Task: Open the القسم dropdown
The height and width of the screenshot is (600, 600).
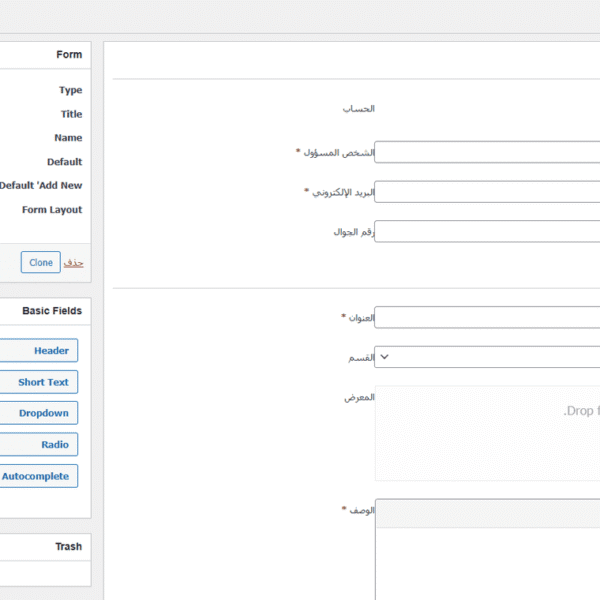Action: tap(487, 357)
